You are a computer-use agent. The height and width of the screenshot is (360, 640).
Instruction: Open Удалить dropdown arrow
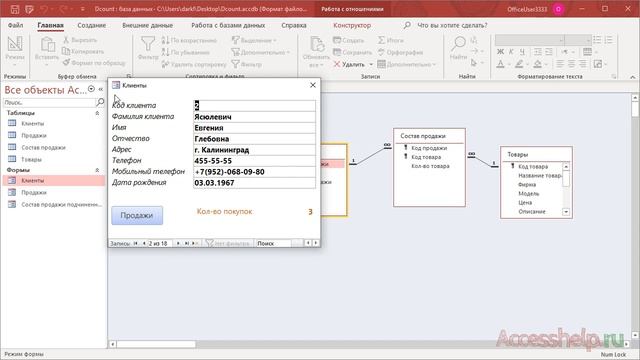371,64
